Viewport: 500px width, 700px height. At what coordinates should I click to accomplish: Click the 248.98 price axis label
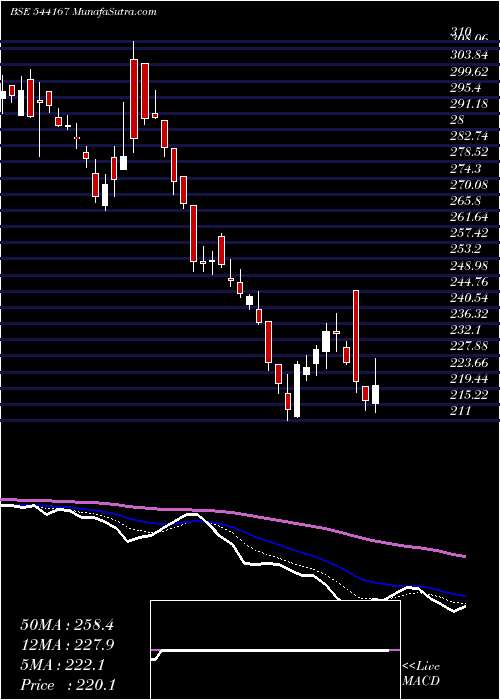pyautogui.click(x=469, y=265)
